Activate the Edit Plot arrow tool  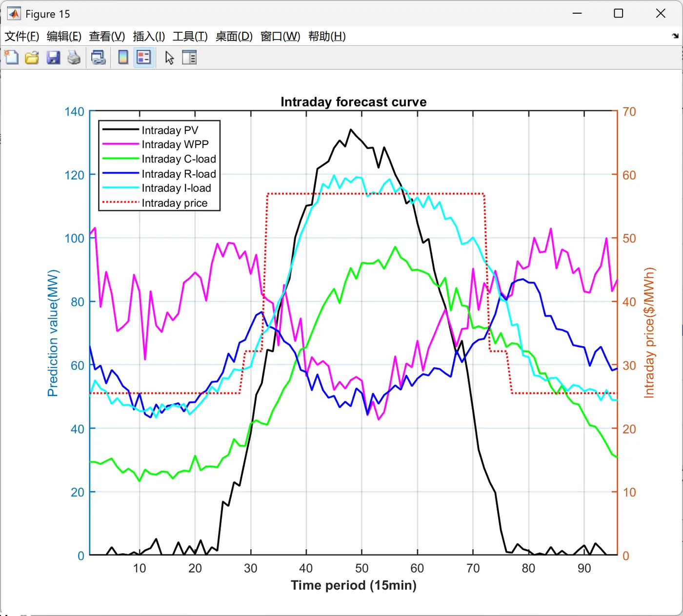[169, 58]
